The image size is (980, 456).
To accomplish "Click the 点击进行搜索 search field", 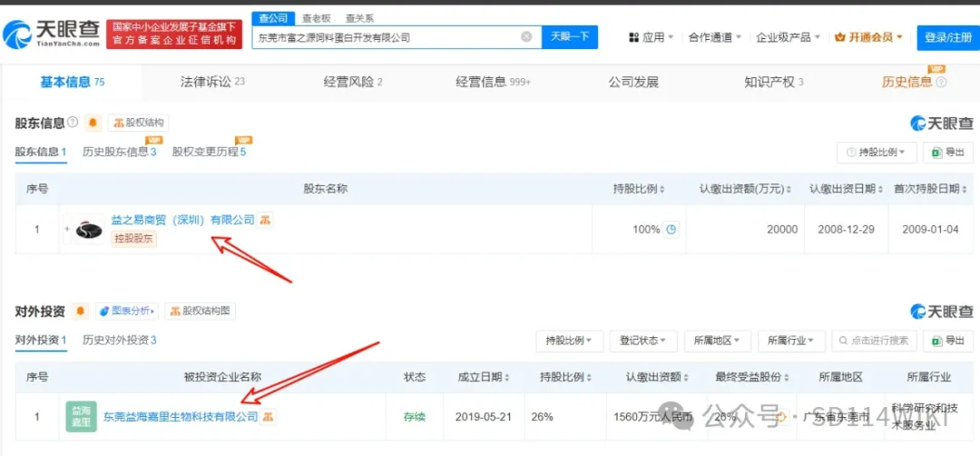I will [x=874, y=341].
